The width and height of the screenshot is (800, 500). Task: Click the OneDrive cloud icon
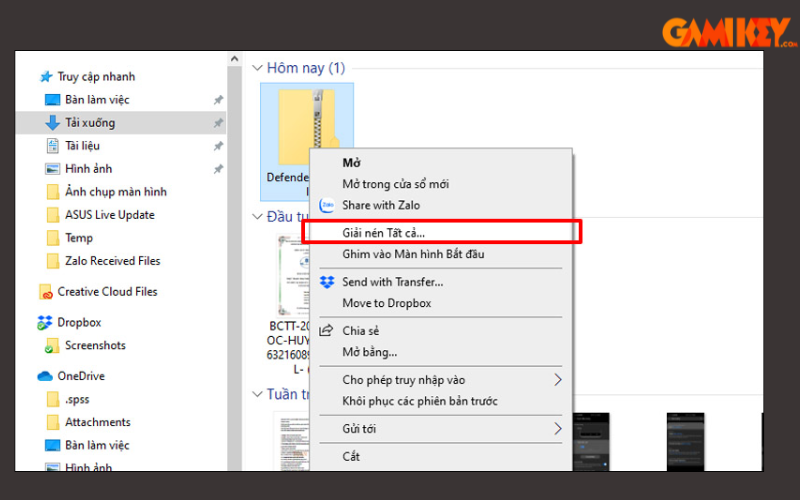point(45,376)
